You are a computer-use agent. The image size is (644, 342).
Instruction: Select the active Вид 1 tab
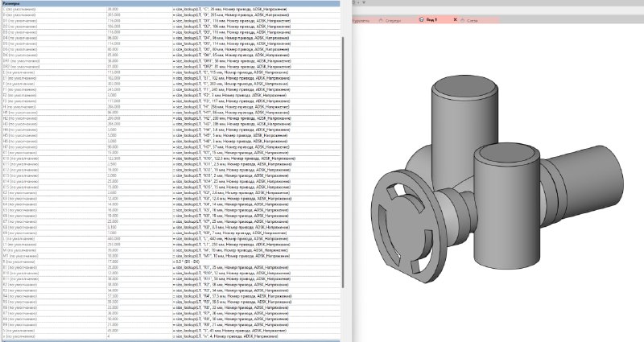[431, 19]
